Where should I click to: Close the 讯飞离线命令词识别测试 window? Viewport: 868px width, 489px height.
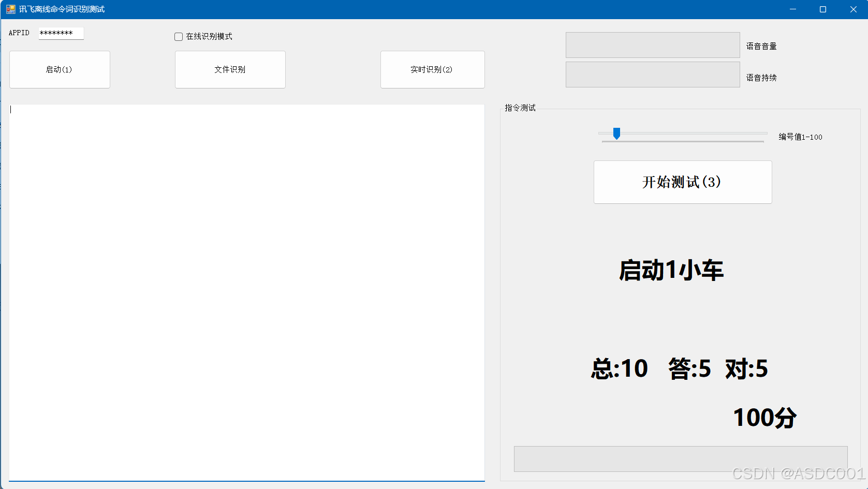click(853, 9)
